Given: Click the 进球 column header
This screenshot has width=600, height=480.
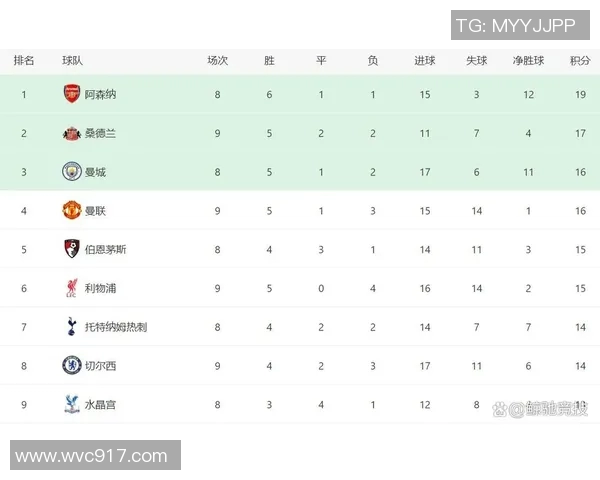Looking at the screenshot, I should [x=425, y=61].
